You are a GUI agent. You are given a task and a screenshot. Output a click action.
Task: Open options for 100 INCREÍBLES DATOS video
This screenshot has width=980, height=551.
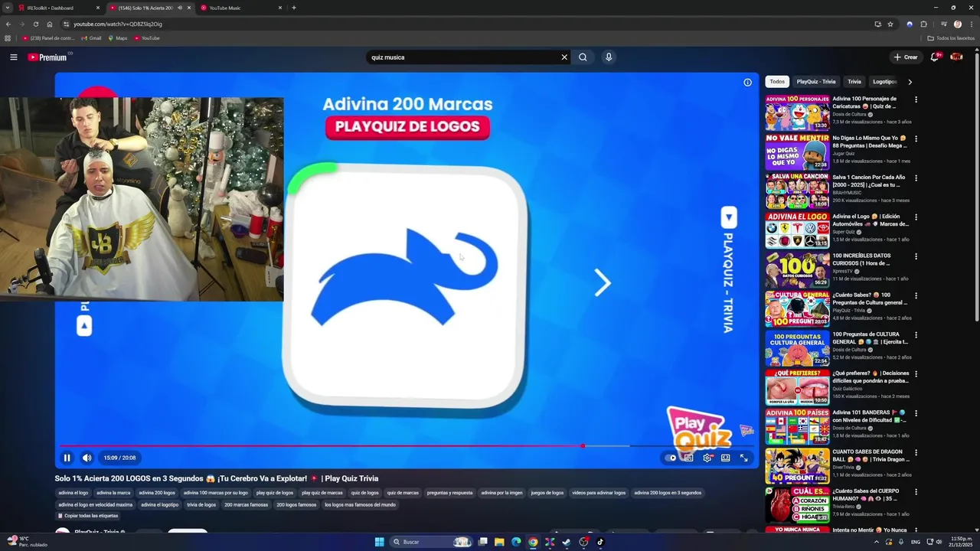(916, 256)
